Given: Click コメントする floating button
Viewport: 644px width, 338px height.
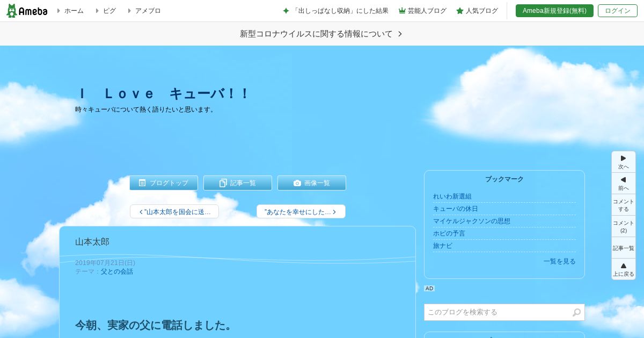Looking at the screenshot, I should click(624, 205).
